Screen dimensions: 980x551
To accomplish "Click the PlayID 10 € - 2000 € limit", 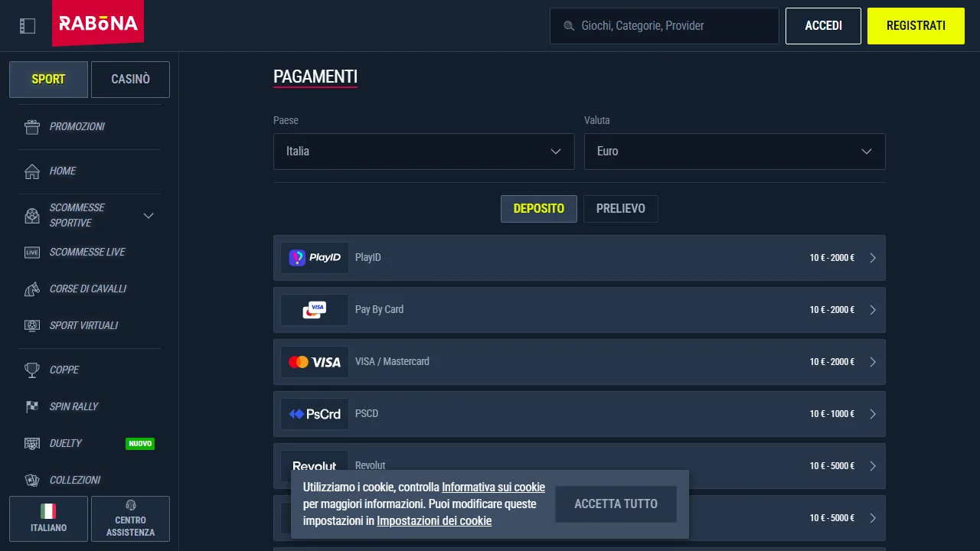I will click(x=832, y=258).
